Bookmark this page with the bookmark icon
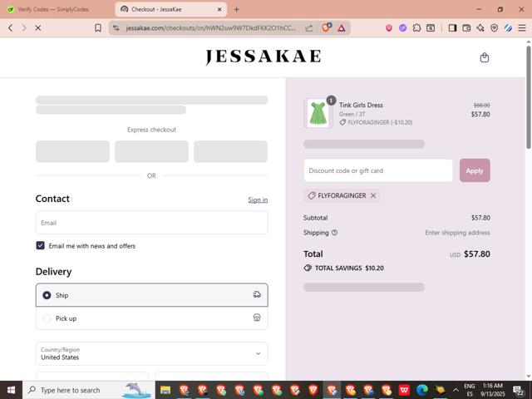The width and height of the screenshot is (532, 399). click(x=98, y=27)
